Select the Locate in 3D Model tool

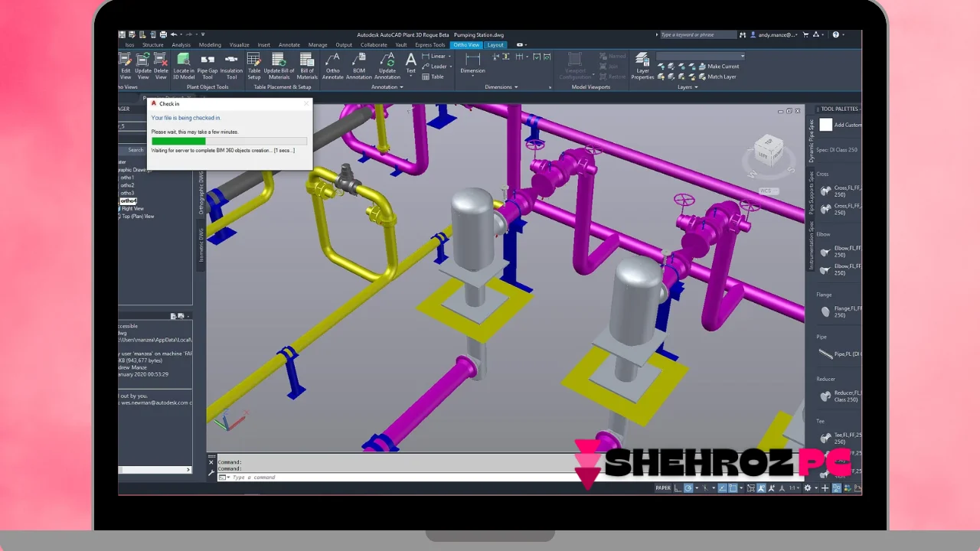click(x=184, y=65)
